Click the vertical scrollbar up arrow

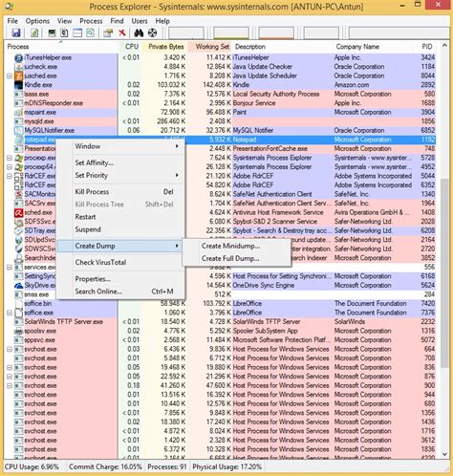[x=444, y=46]
